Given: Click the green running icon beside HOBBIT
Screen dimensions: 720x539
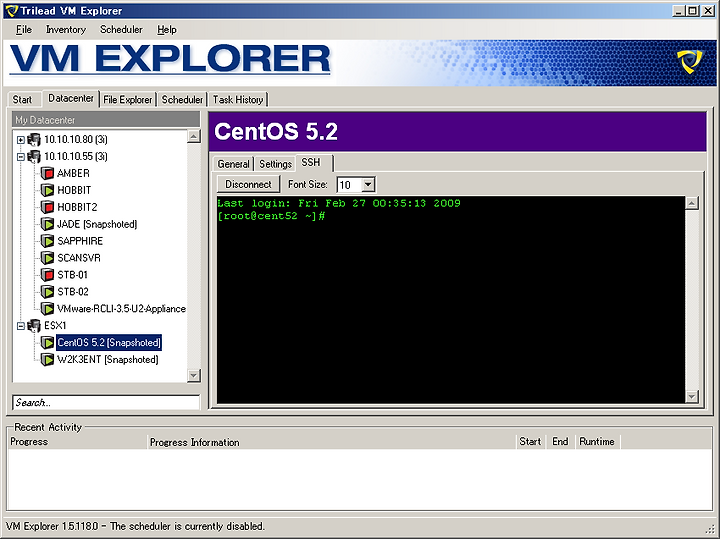Looking at the screenshot, I should (x=47, y=190).
